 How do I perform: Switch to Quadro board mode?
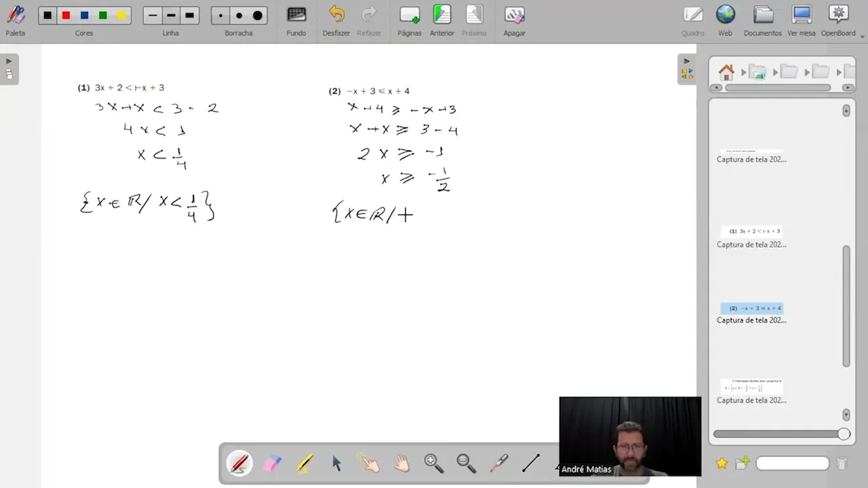click(693, 20)
